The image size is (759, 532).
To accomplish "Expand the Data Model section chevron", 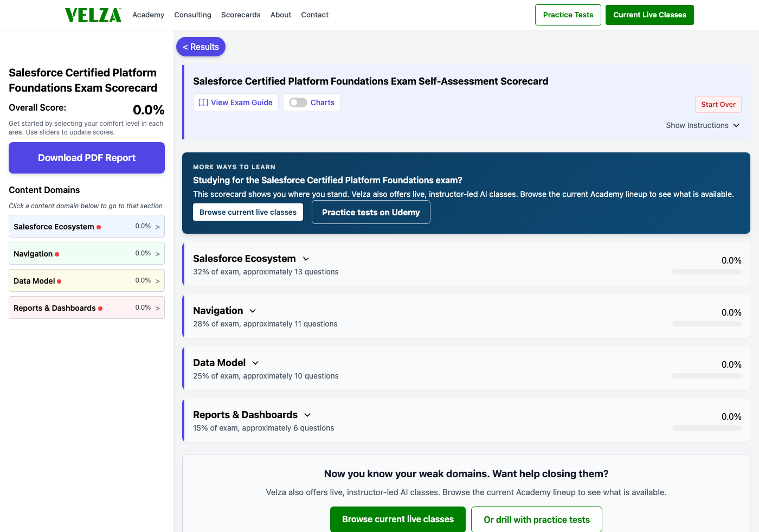I will (x=255, y=363).
